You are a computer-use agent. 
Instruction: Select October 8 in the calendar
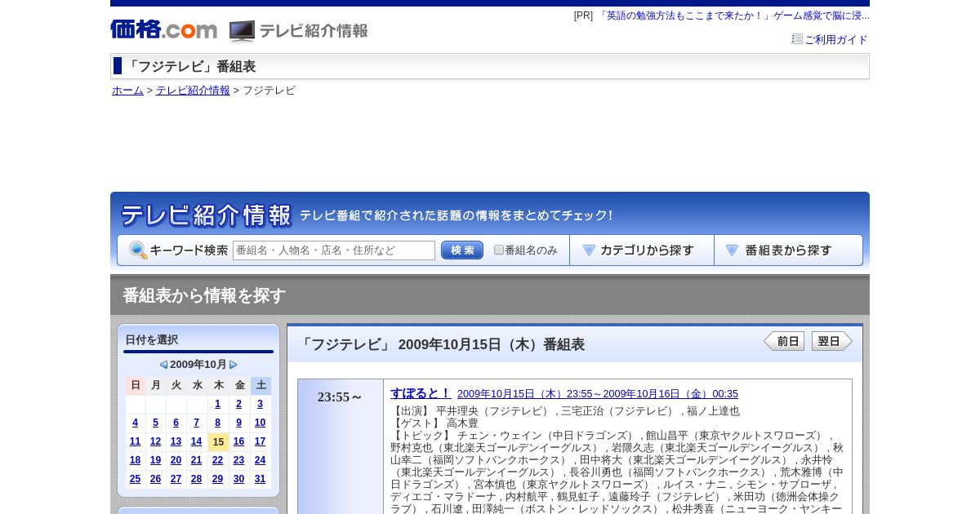pos(218,423)
